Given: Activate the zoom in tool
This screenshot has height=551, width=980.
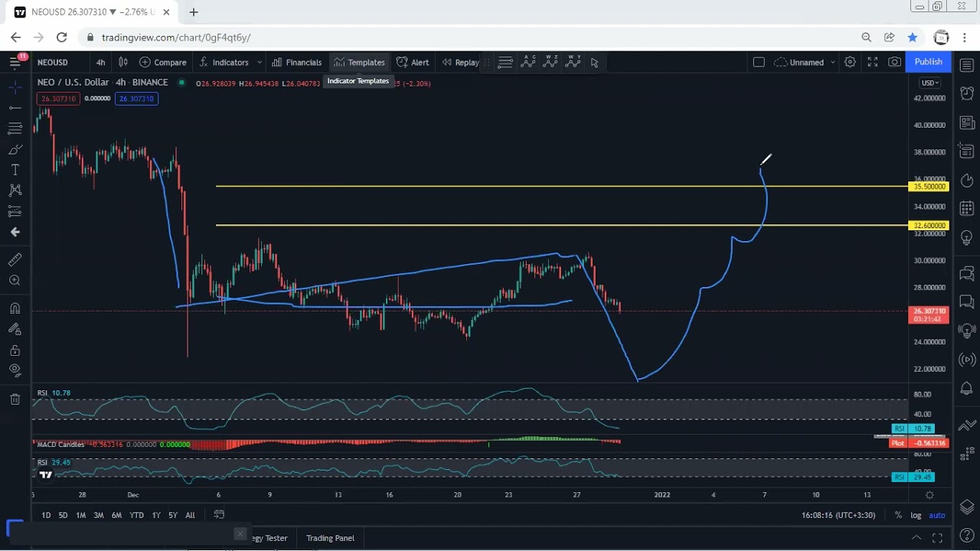Looking at the screenshot, I should tap(15, 281).
